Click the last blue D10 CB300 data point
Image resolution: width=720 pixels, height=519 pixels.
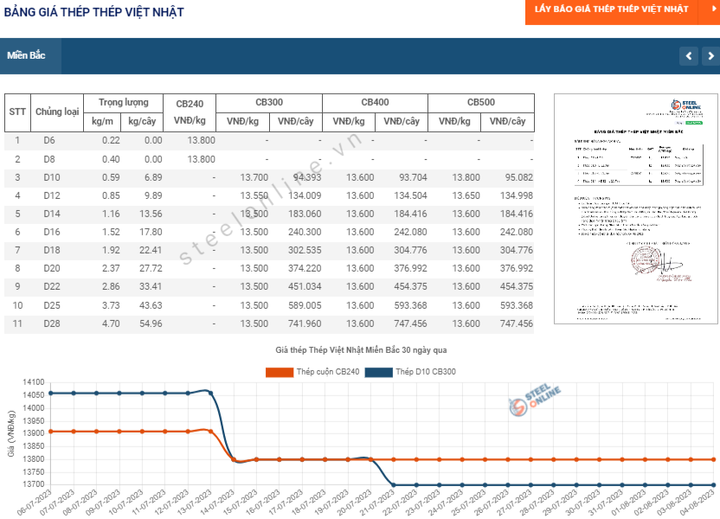(x=713, y=485)
